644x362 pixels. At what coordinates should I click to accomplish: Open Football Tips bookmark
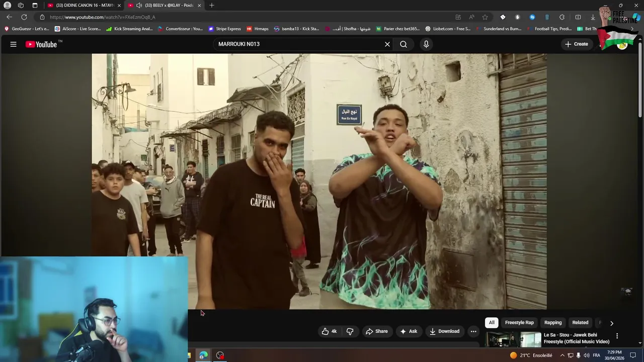coord(550,29)
